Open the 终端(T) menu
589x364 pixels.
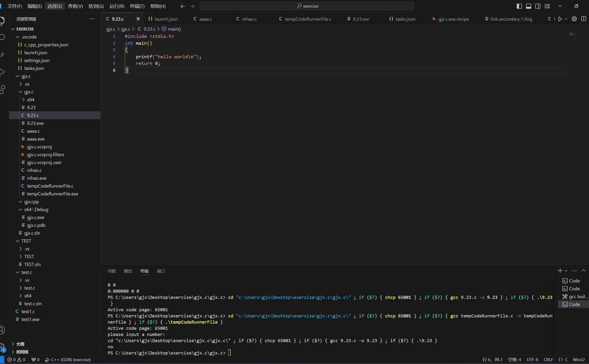coord(137,6)
